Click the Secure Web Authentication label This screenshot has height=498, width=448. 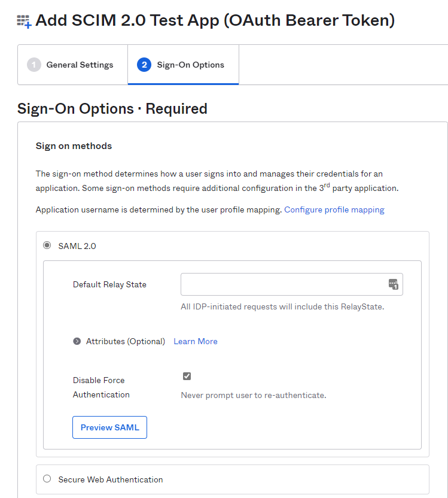point(111,479)
